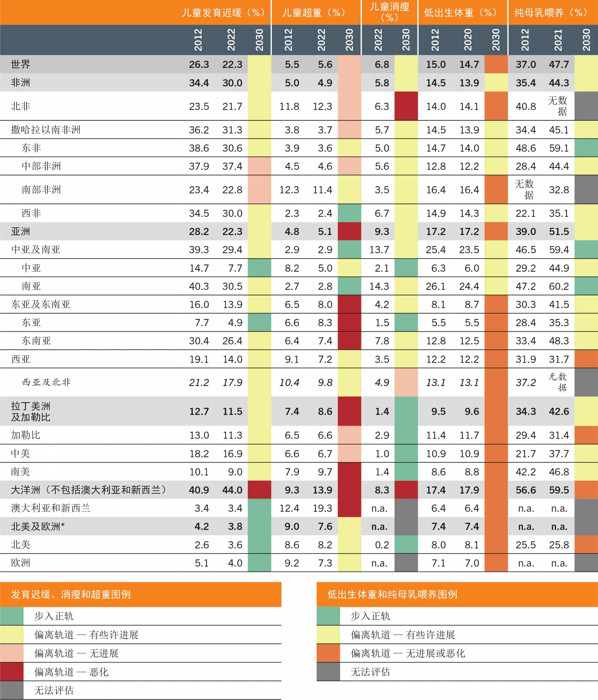Click the green 2030 stunting cell for 中亚
This screenshot has width=598, height=700.
259,268
